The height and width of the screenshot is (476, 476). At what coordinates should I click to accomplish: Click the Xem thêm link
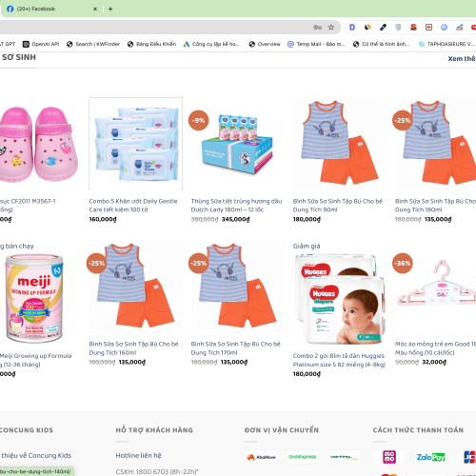click(462, 59)
